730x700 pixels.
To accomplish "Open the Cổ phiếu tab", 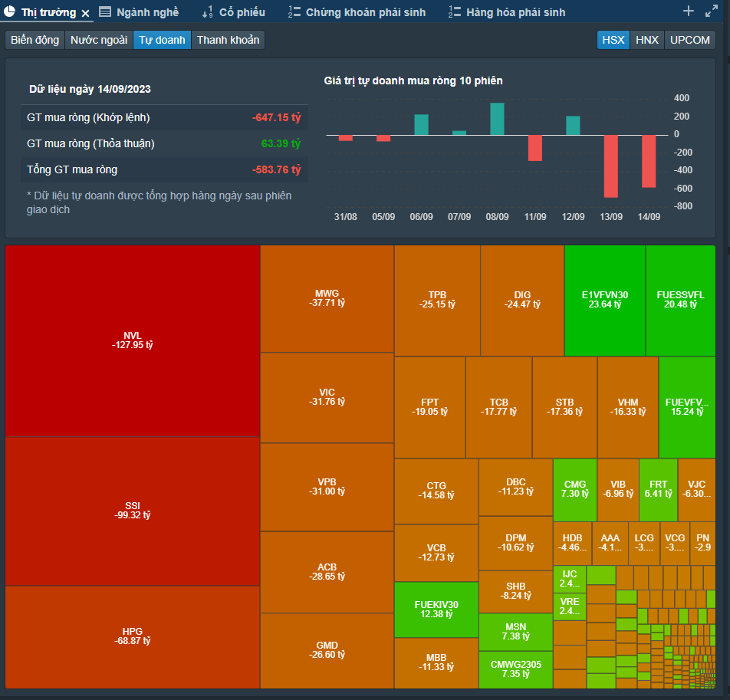I will pyautogui.click(x=242, y=12).
